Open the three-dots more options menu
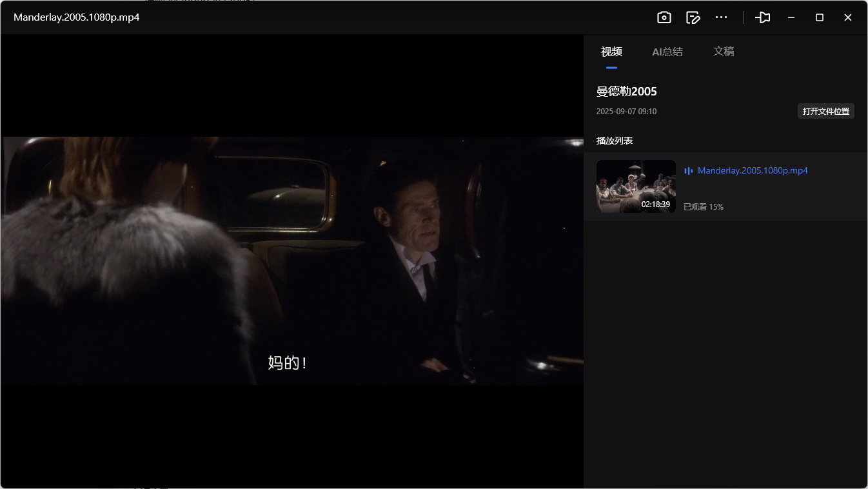 [722, 17]
